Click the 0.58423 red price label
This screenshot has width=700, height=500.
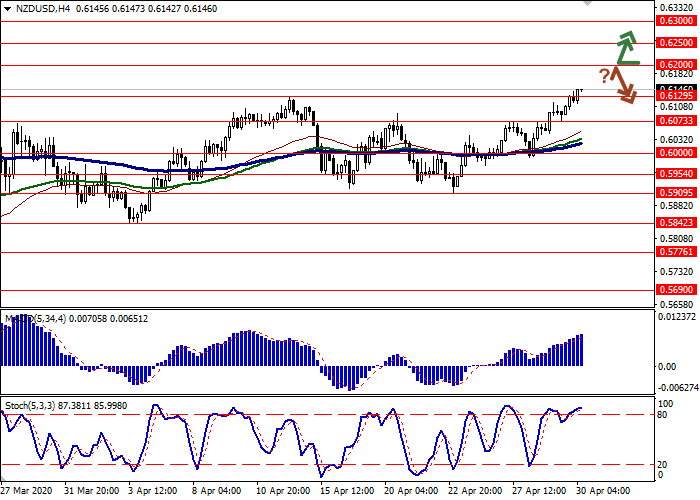point(676,222)
